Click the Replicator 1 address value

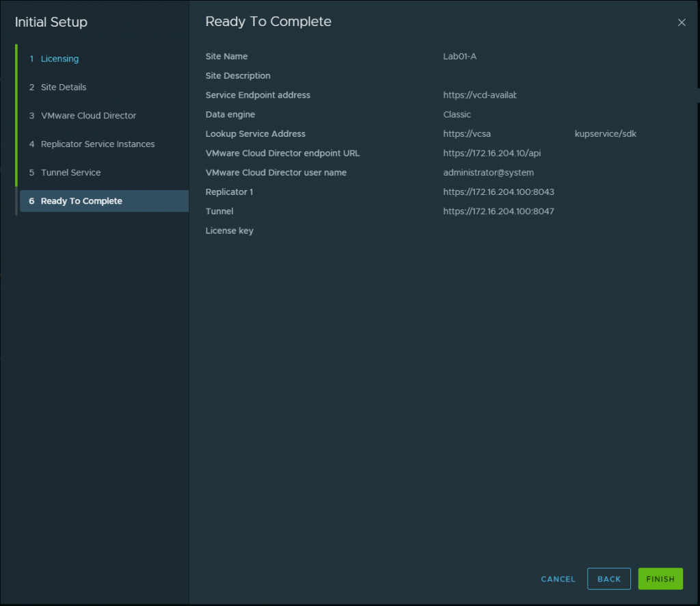pyautogui.click(x=498, y=192)
